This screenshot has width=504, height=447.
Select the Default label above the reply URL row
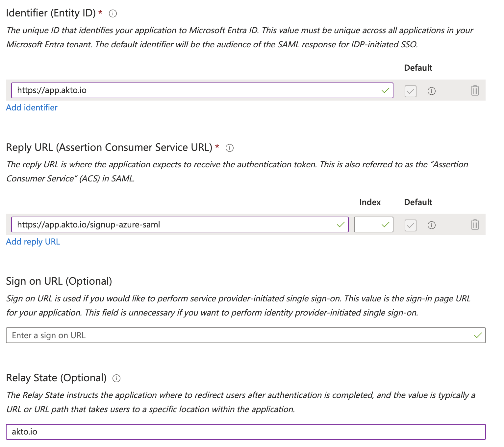(x=418, y=202)
